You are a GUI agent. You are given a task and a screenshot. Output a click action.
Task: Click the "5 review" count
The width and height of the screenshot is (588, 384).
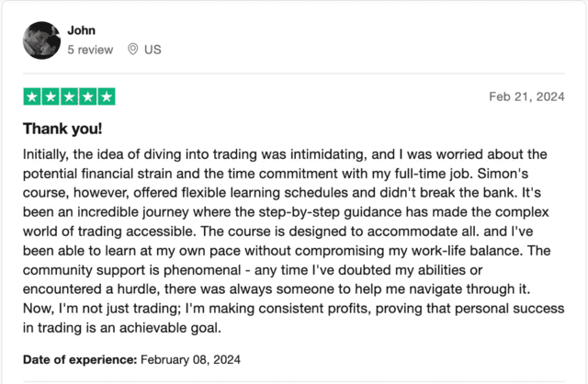click(91, 49)
